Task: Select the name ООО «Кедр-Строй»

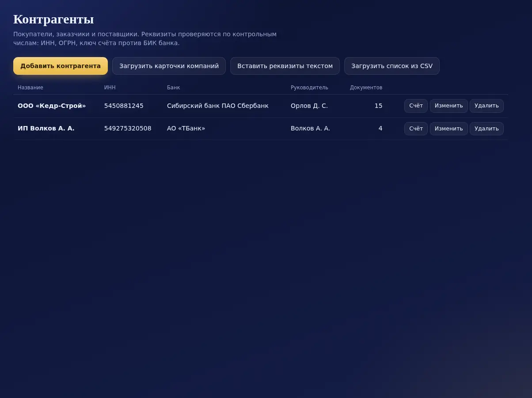Action: point(52,106)
